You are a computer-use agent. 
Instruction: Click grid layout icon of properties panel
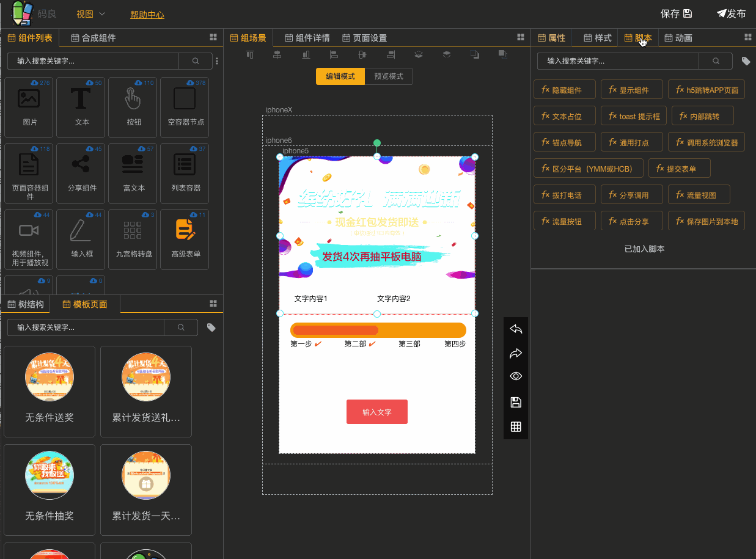point(748,37)
